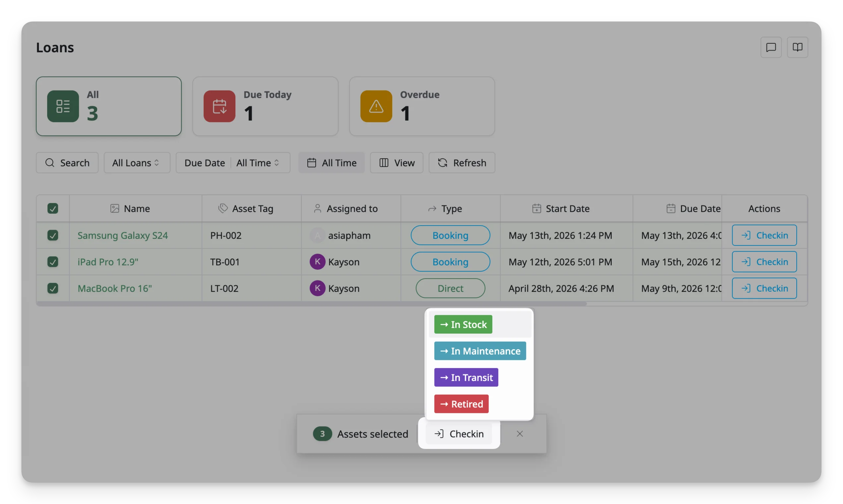The image size is (843, 504).
Task: Close the assets selected bar
Action: point(519,434)
